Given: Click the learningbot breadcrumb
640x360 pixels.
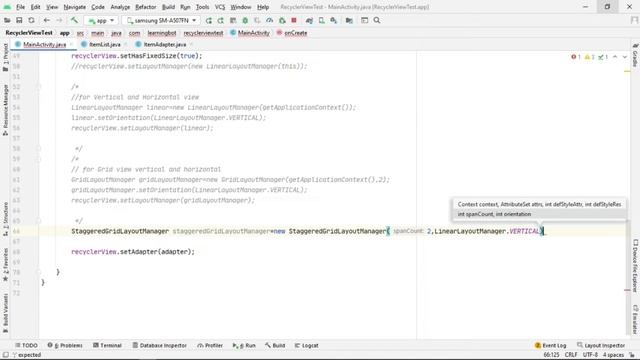Looking at the screenshot, I should click(162, 33).
